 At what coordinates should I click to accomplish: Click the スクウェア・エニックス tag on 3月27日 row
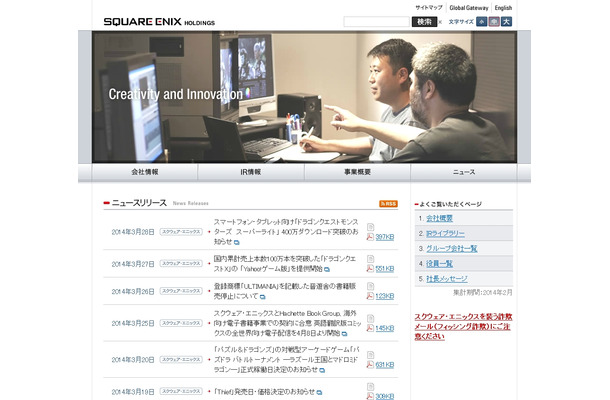181,264
